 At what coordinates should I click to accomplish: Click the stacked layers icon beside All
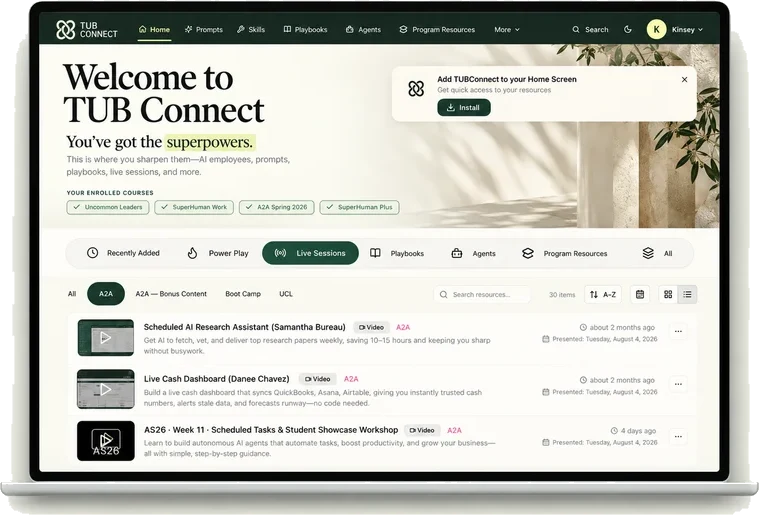click(648, 253)
